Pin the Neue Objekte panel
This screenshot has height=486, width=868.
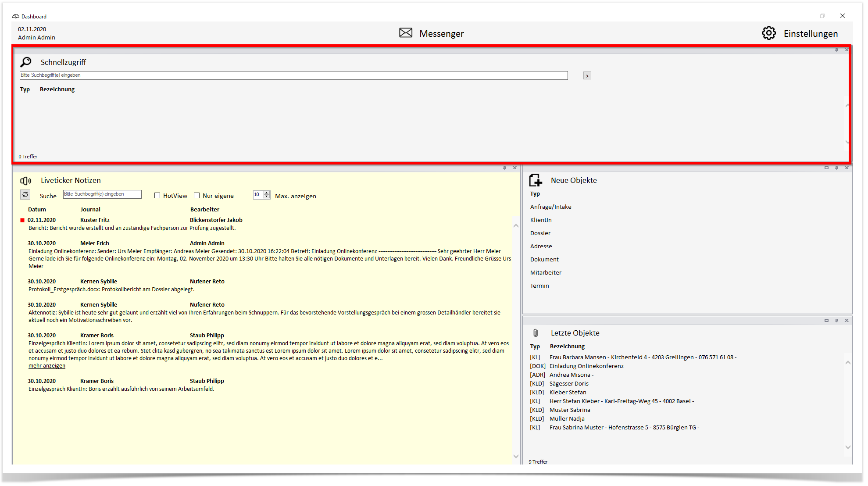836,168
